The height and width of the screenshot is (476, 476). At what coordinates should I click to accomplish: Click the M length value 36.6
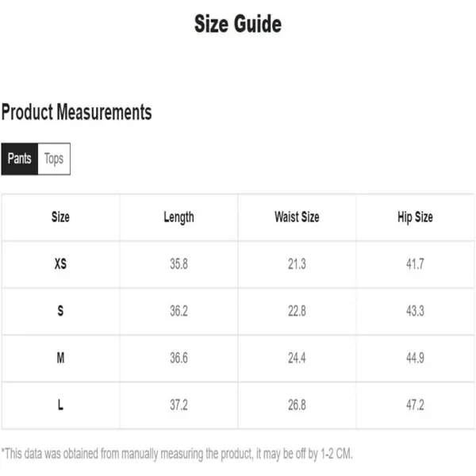[x=178, y=358]
